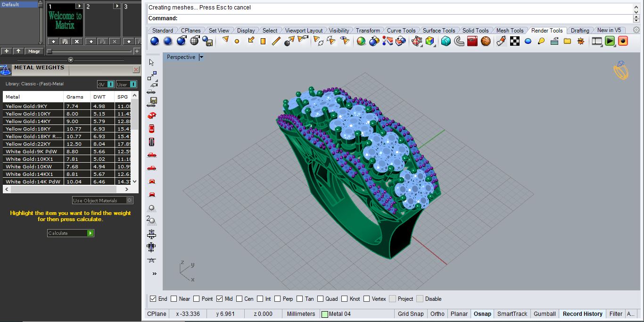Click the Metal Weights panel header icon
Image resolution: width=644 pixels, height=322 pixels.
[x=6, y=69]
